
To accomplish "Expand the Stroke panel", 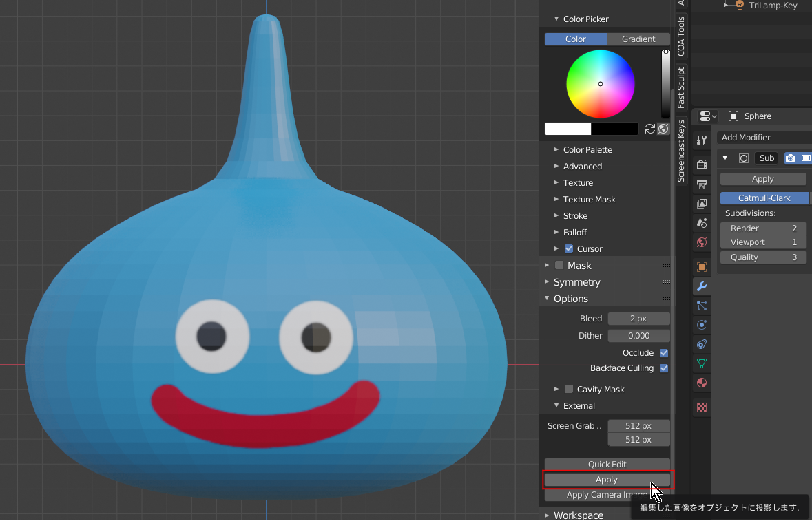I will (556, 215).
